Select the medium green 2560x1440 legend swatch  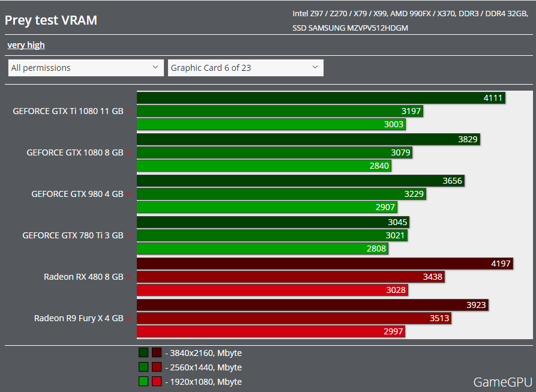143,367
